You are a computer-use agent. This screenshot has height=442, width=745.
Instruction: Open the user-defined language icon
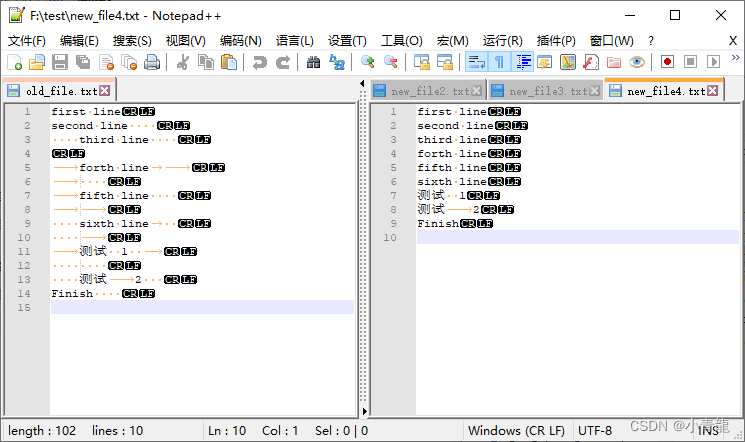[x=544, y=62]
